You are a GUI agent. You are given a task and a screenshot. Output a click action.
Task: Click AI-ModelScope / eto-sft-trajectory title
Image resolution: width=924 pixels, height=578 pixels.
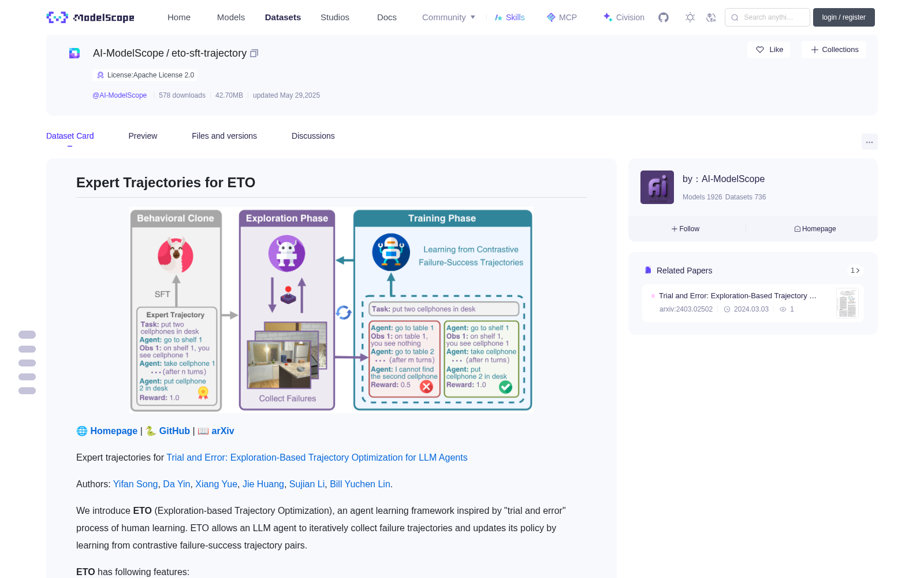[x=170, y=53]
